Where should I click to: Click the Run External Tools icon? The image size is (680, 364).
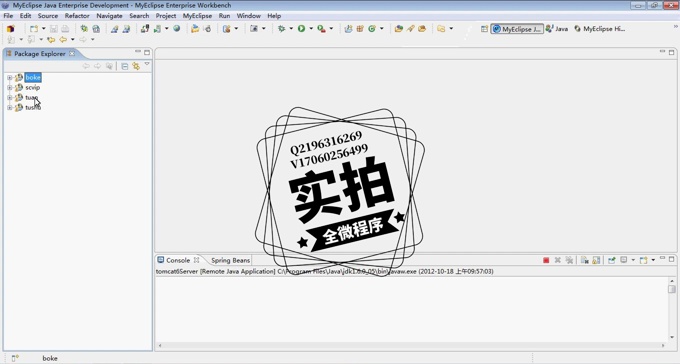(321, 29)
